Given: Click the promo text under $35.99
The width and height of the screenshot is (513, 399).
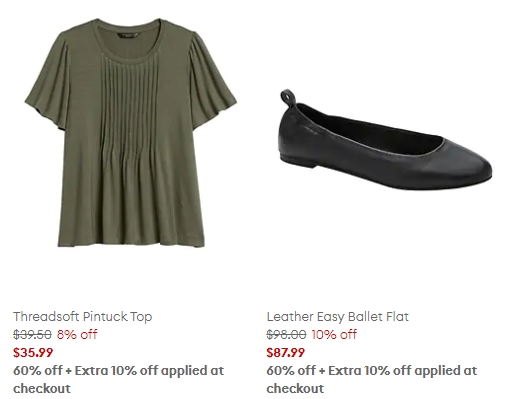Looking at the screenshot, I should tap(118, 379).
